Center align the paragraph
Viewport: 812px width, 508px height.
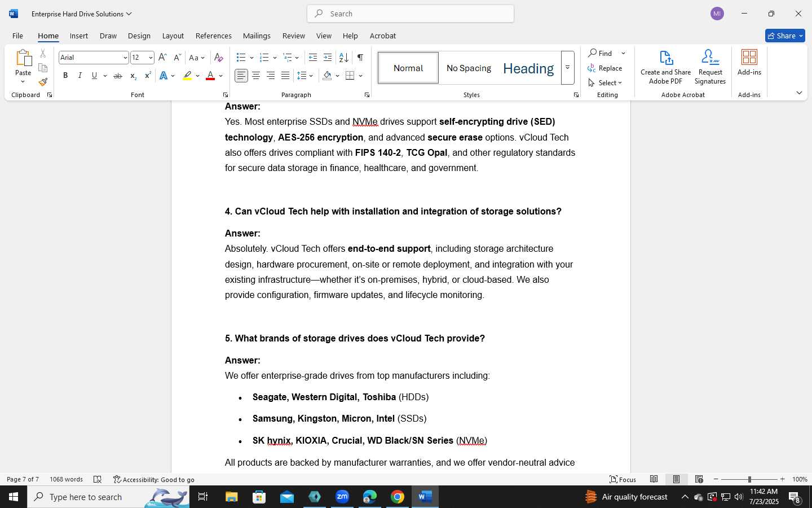pyautogui.click(x=256, y=76)
